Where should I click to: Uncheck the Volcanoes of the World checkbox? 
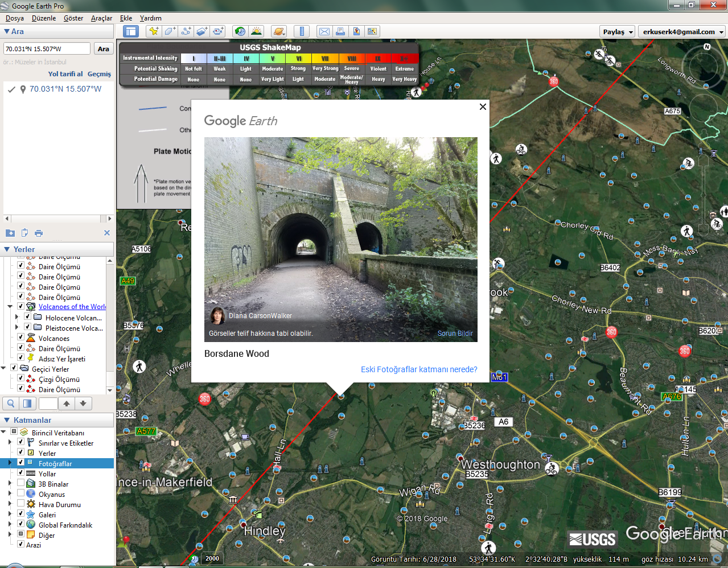tap(20, 306)
